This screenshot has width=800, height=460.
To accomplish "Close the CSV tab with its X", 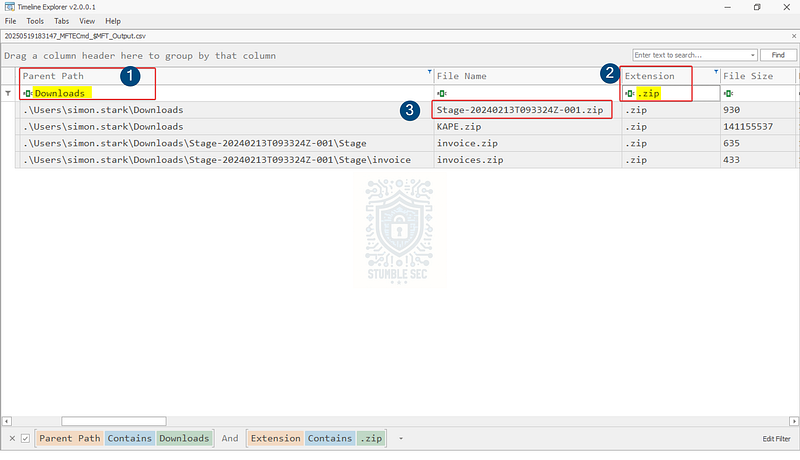I will click(794, 36).
